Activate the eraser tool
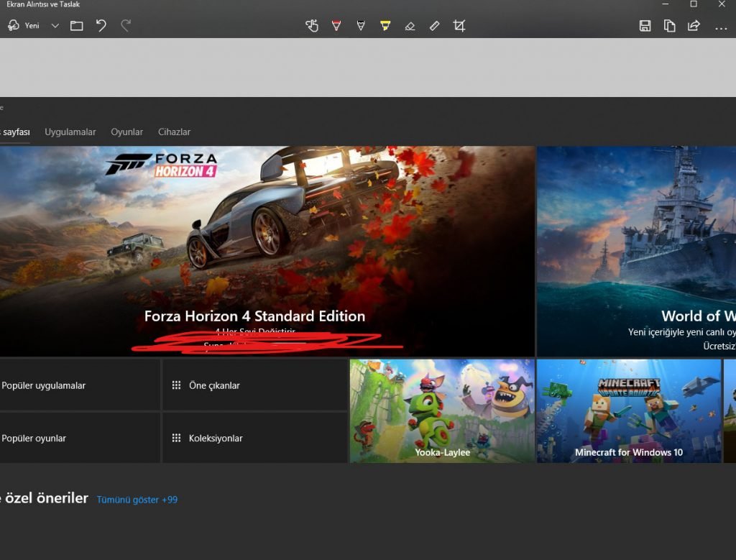Image resolution: width=736 pixels, height=560 pixels. pyautogui.click(x=410, y=26)
